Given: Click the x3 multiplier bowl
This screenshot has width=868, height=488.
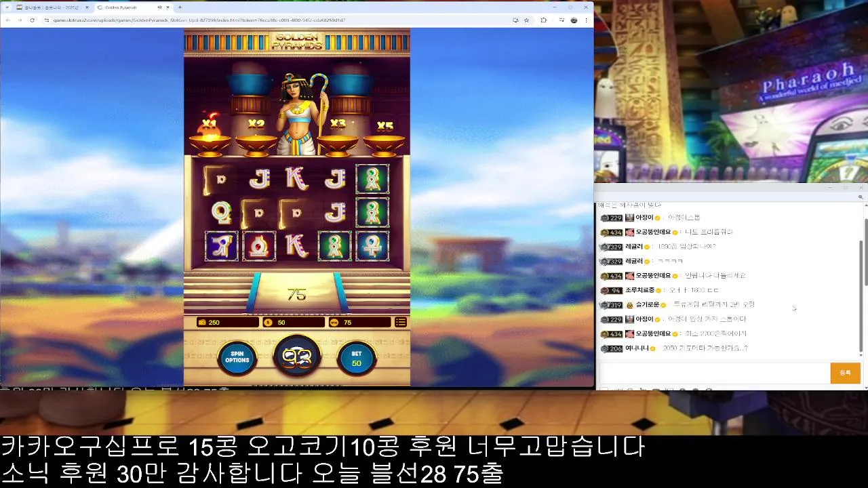Looking at the screenshot, I should pos(338,138).
